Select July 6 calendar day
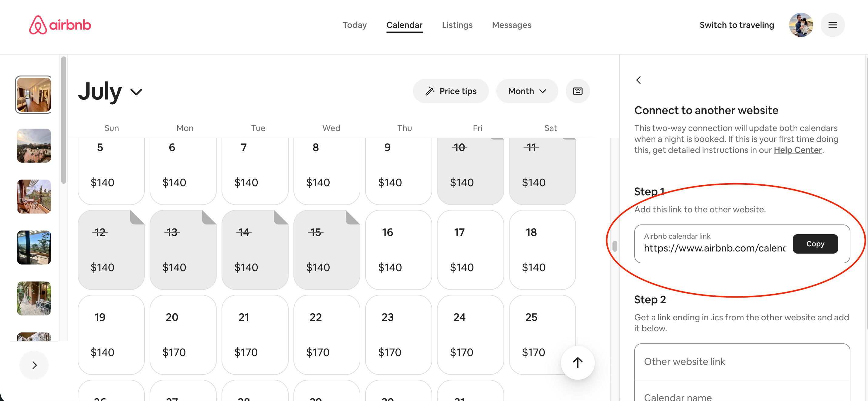The width and height of the screenshot is (868, 401). tap(183, 171)
